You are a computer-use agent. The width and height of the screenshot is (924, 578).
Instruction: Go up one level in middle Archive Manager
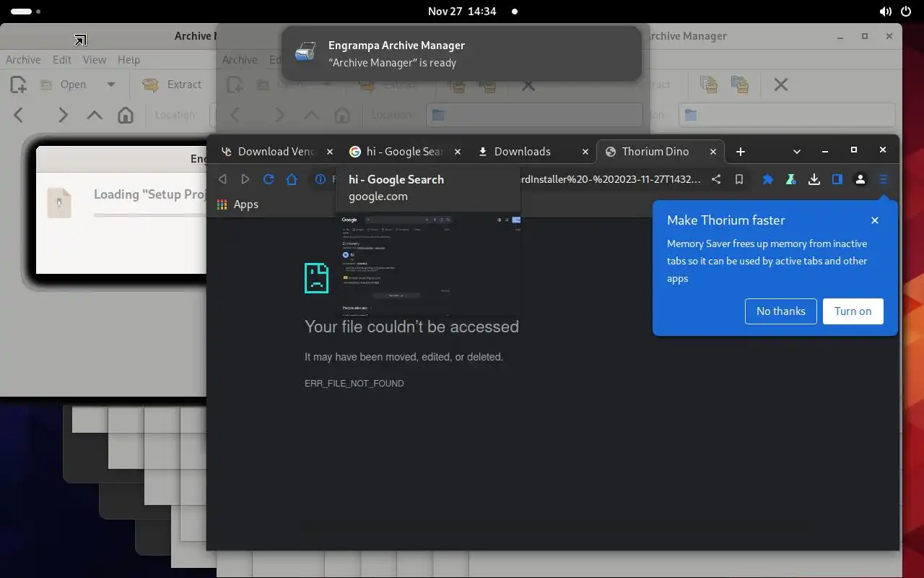(311, 115)
